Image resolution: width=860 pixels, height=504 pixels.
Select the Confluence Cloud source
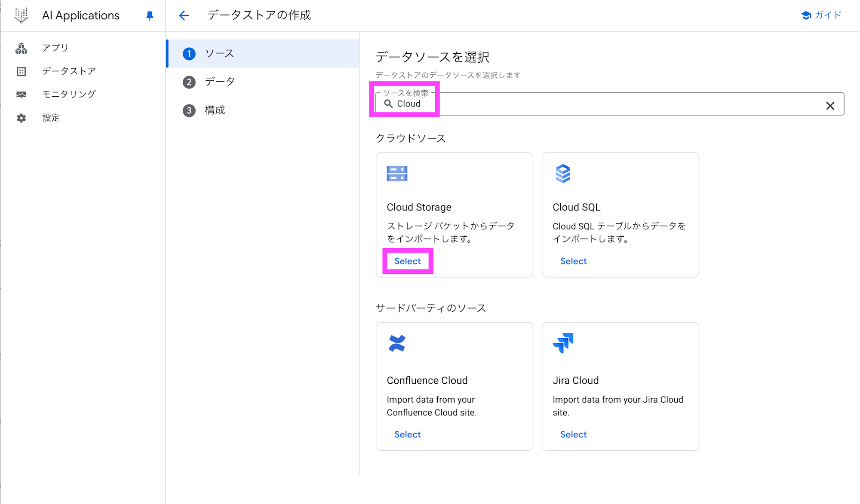tap(408, 434)
